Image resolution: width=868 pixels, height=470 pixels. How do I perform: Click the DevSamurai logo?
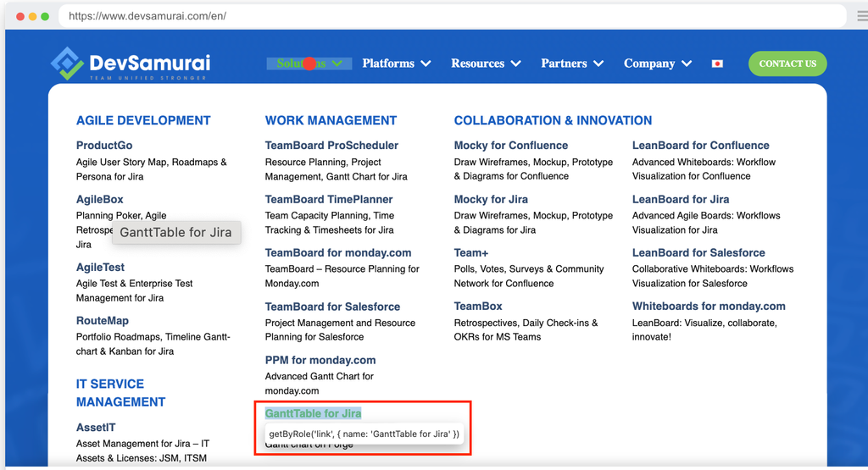[131, 64]
